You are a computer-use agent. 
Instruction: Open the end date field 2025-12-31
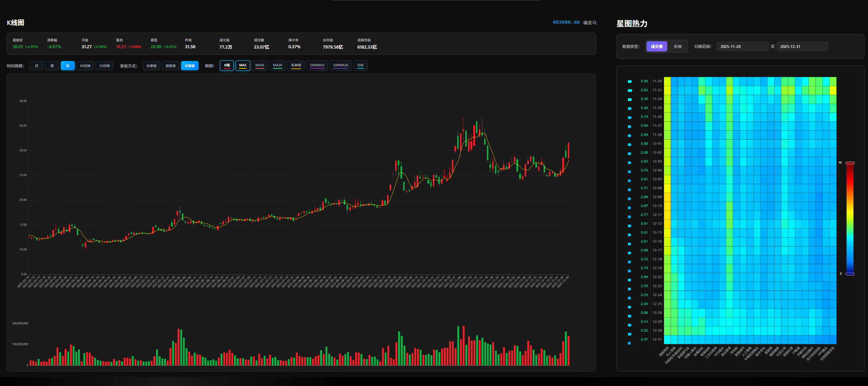point(802,47)
